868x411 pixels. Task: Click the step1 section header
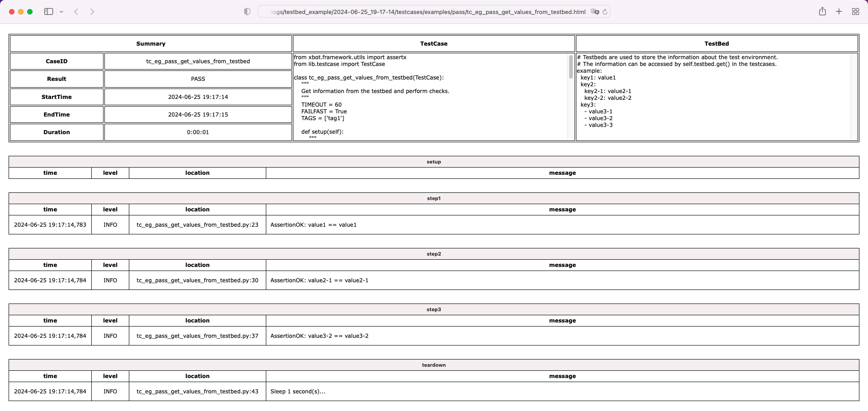tap(433, 198)
